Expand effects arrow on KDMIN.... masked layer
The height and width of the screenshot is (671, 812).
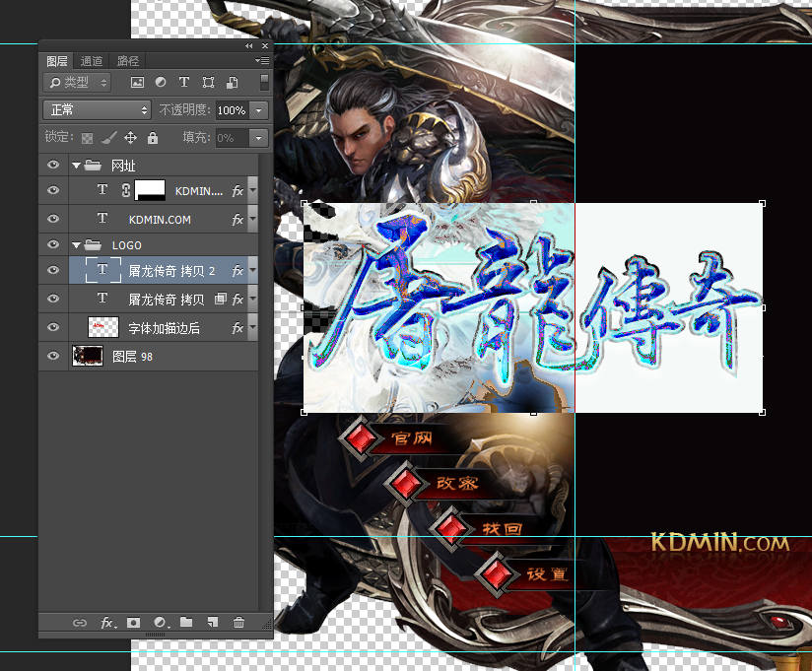(x=252, y=190)
